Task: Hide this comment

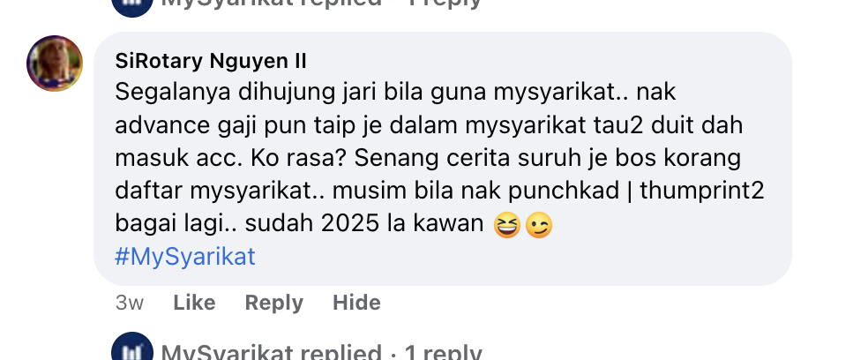Action: tap(356, 303)
